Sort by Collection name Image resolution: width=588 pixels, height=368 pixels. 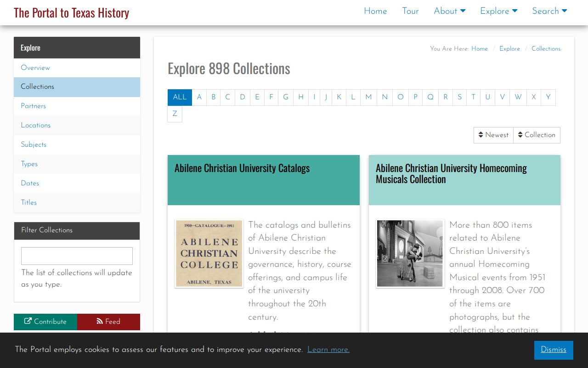tap(537, 135)
